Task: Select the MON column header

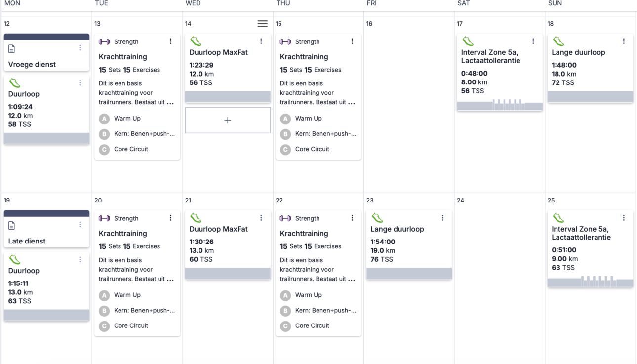Action: tap(12, 3)
